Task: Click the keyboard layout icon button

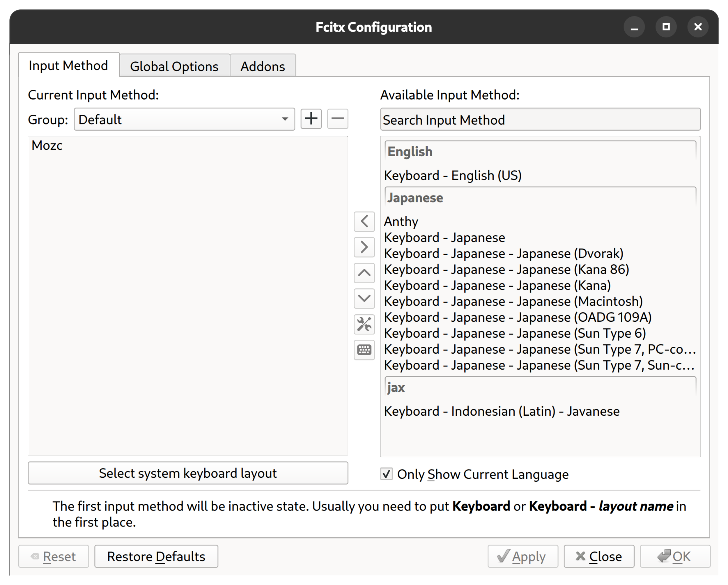Action: point(364,350)
